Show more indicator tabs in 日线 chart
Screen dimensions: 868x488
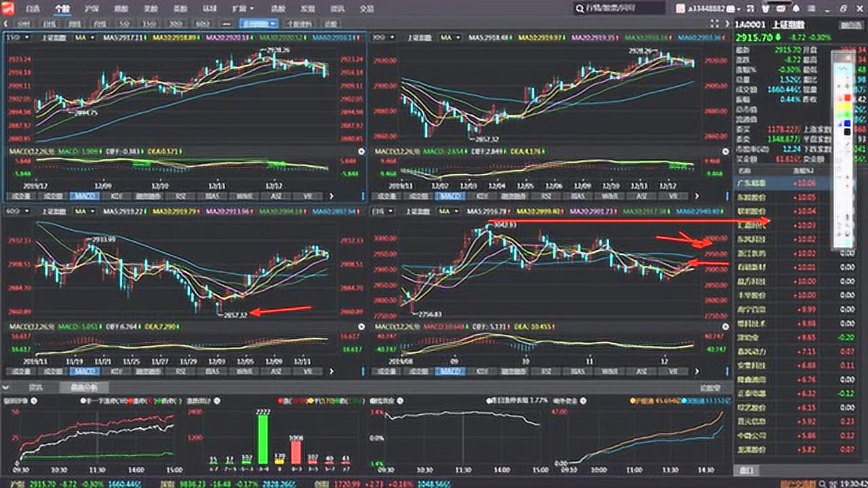pyautogui.click(x=696, y=371)
